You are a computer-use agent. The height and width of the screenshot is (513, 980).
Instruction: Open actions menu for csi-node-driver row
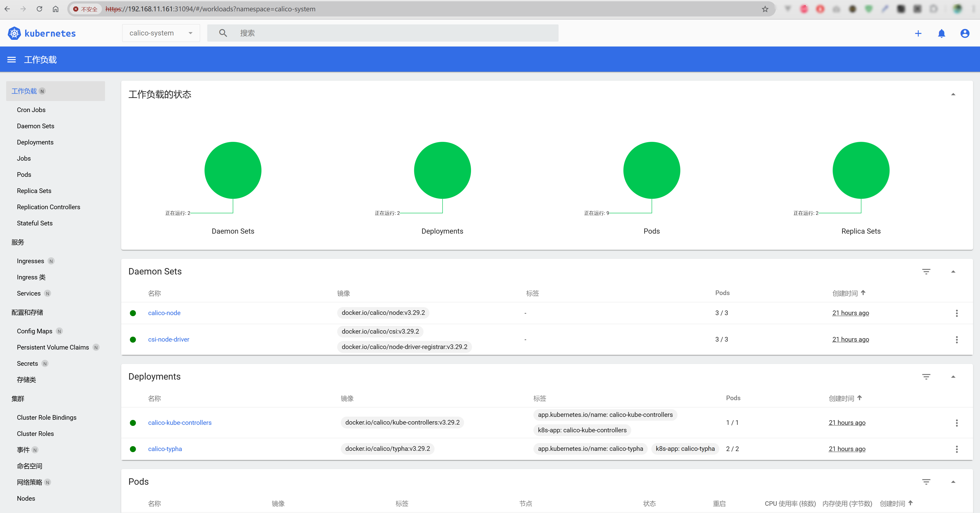click(x=956, y=339)
